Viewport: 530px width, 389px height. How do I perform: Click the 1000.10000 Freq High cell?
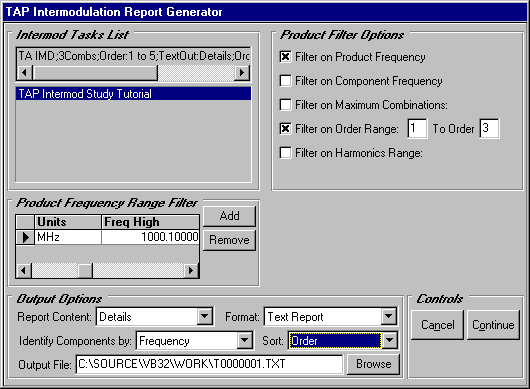pos(150,237)
